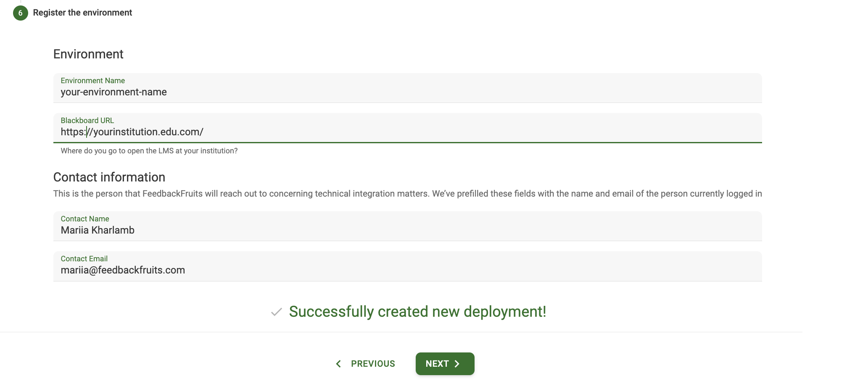868x389 pixels.
Task: Click the success checkmark icon
Action: click(x=276, y=312)
